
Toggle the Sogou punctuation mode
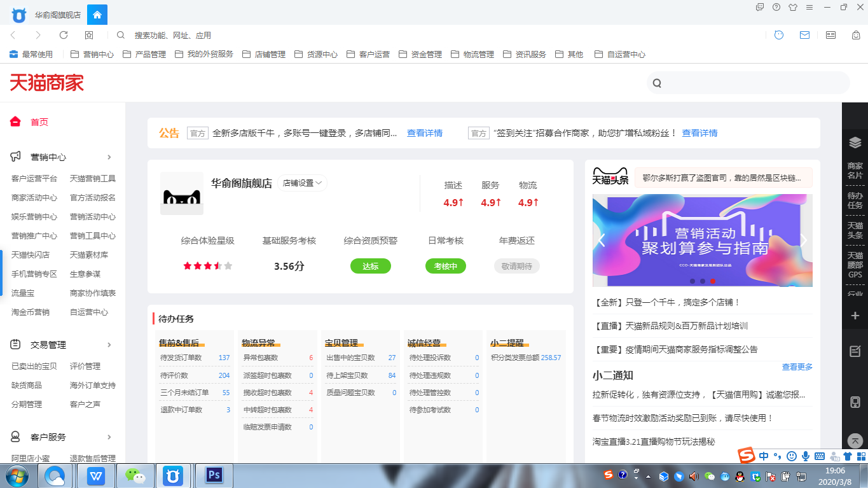[778, 456]
